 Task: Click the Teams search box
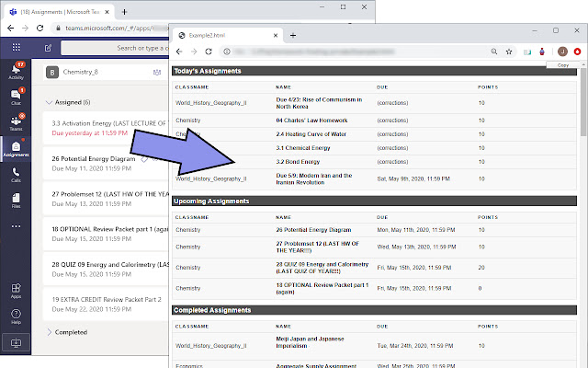[x=119, y=48]
